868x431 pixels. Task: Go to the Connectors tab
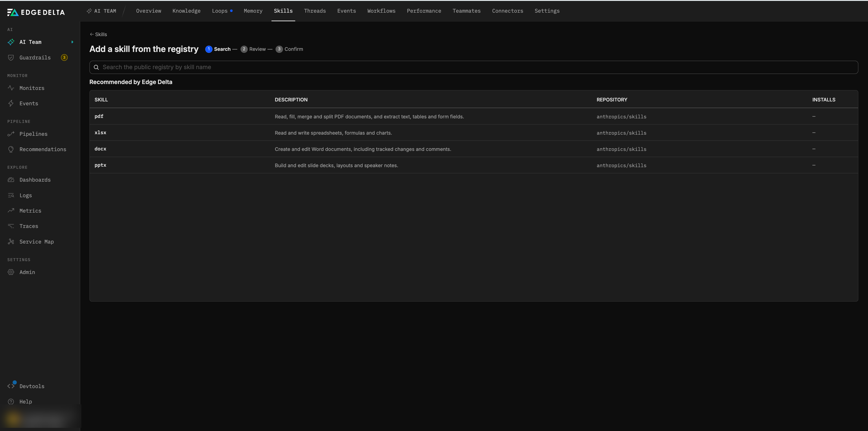click(507, 11)
